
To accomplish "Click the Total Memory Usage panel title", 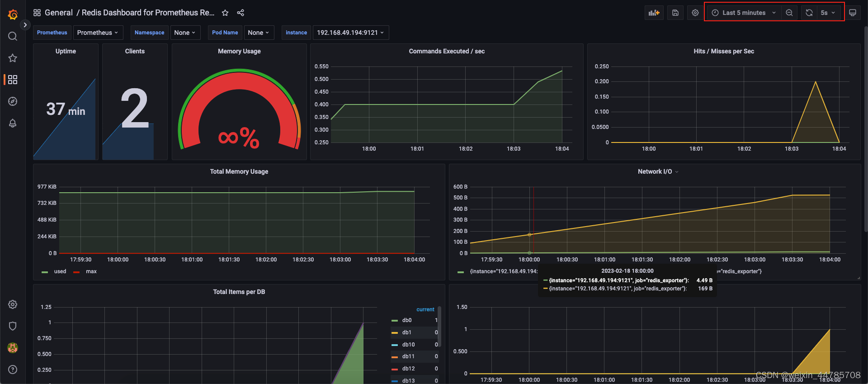I will (239, 171).
